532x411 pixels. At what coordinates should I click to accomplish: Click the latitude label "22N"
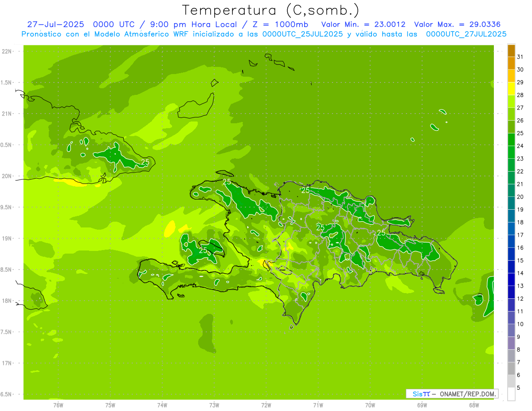(x=7, y=51)
